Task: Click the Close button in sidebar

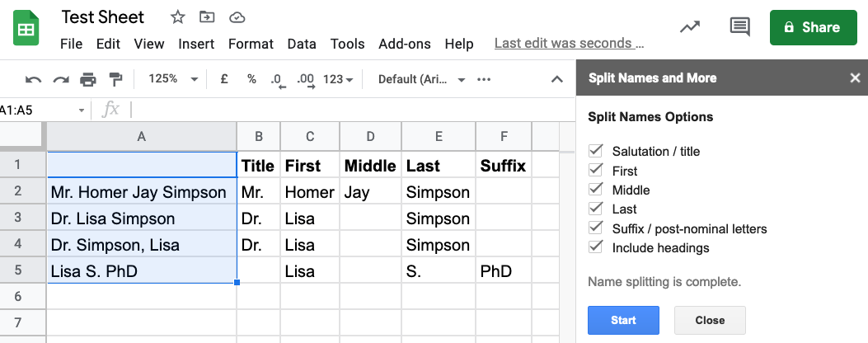Action: click(x=710, y=320)
